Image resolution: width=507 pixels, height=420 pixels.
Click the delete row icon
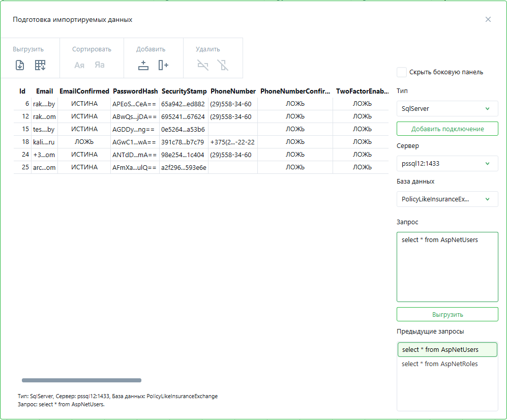[203, 65]
